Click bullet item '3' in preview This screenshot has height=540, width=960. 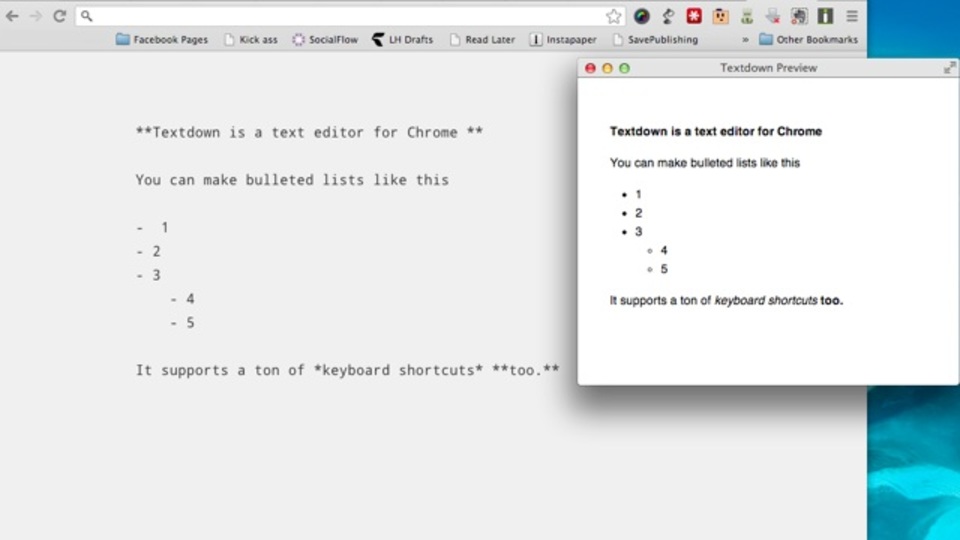[639, 232]
